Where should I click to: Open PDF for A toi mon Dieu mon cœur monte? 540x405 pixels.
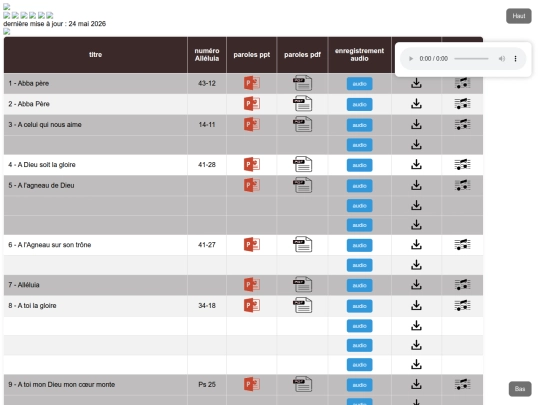pyautogui.click(x=302, y=384)
